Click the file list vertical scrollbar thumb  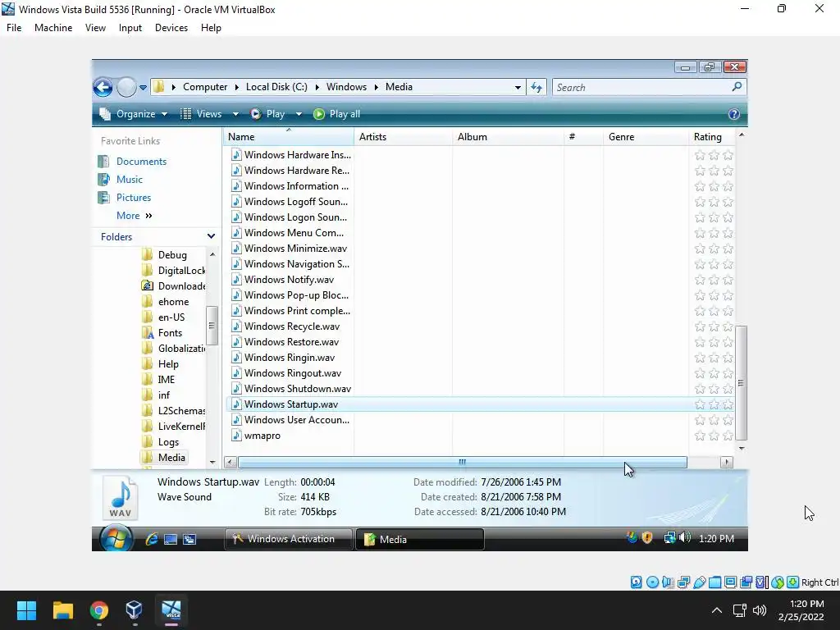(741, 382)
